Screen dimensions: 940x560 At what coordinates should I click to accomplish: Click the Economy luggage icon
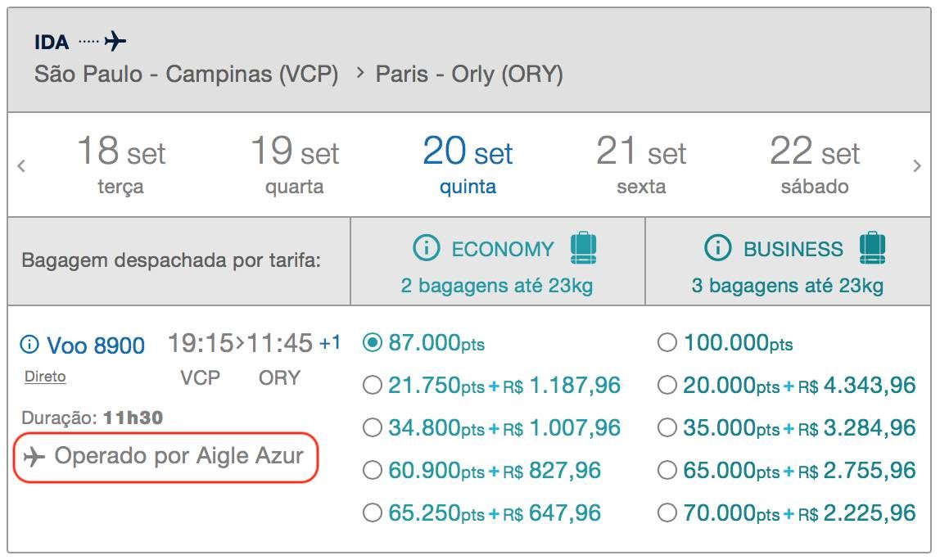click(583, 247)
